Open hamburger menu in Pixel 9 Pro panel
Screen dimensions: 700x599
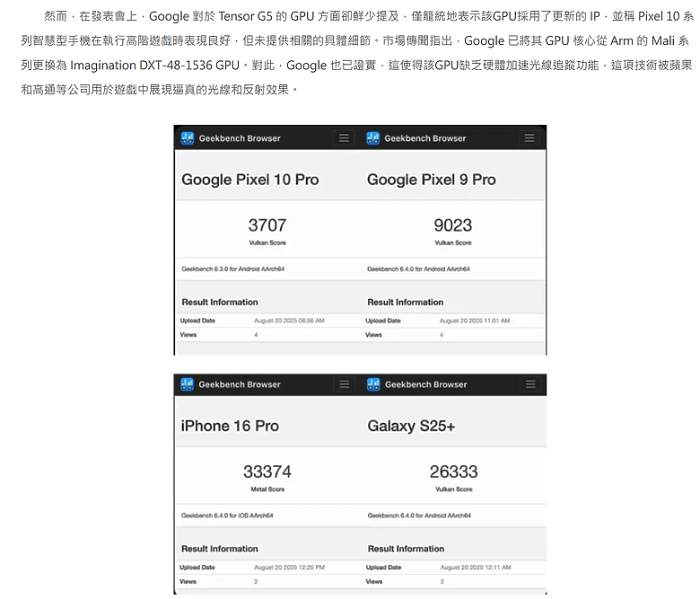[x=529, y=138]
